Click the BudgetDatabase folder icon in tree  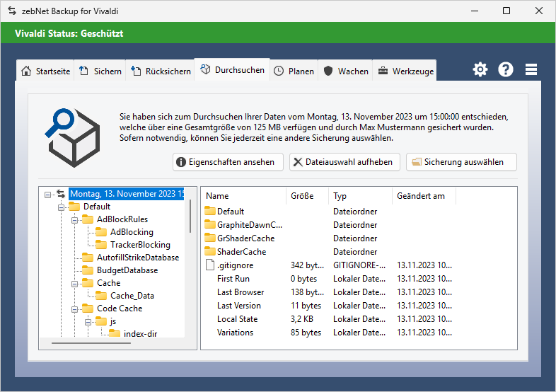pyautogui.click(x=88, y=270)
